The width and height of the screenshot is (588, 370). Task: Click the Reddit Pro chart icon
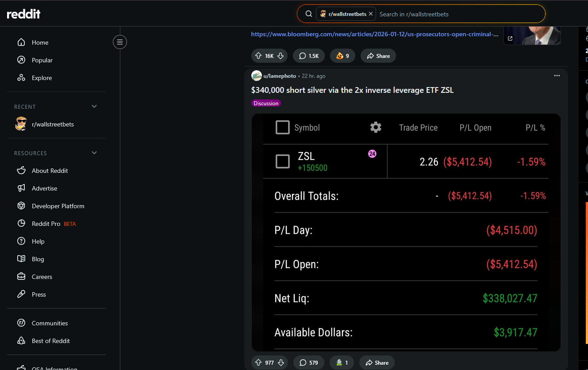(x=21, y=224)
